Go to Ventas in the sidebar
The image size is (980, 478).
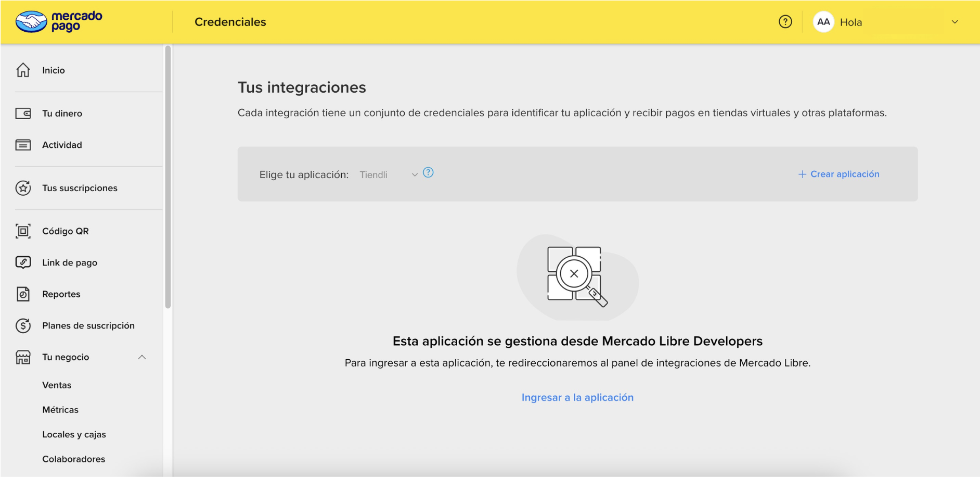pos(57,385)
